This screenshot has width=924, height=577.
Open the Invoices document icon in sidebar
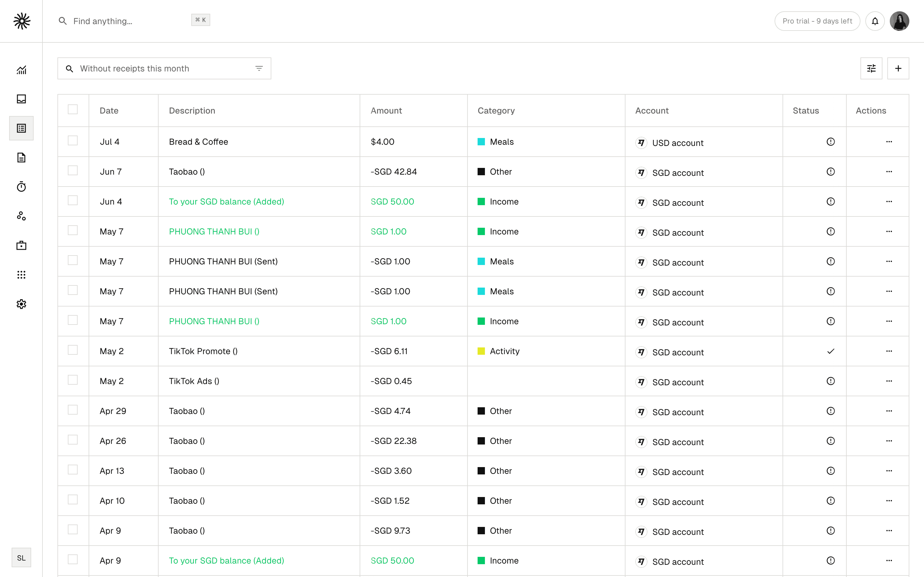21,158
